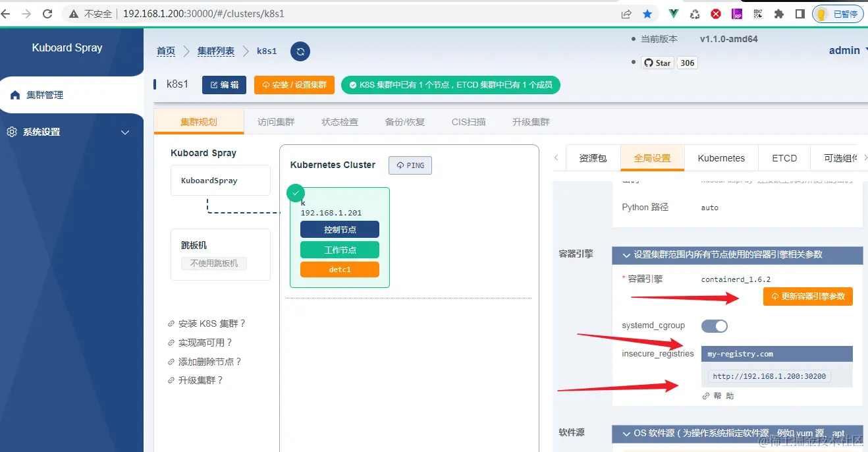Open the 安装 K8S 集群？ help link
Screen dimensions: 868x452
click(x=207, y=324)
